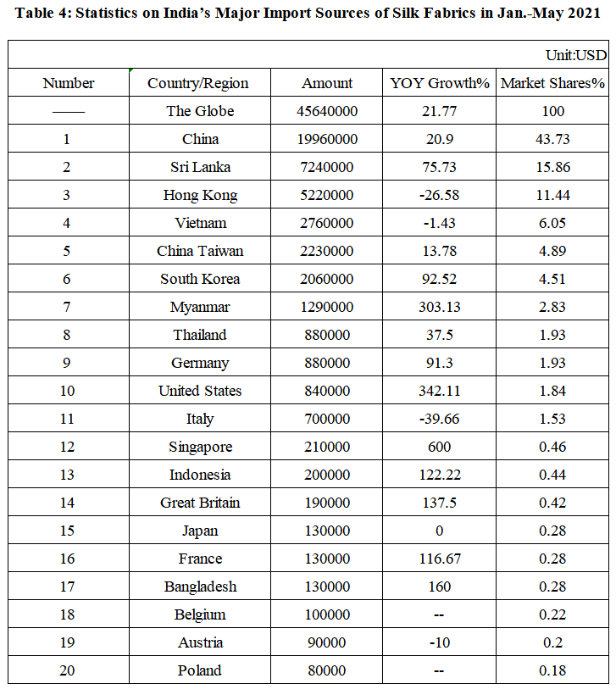Screen dimensions: 616x695
Task: Click The Globe row label
Action: (x=200, y=111)
